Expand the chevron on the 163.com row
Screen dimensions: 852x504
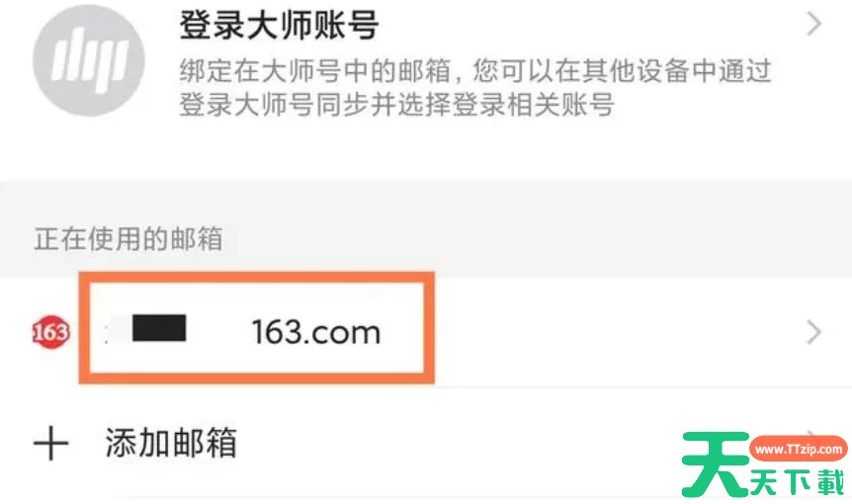pos(813,332)
